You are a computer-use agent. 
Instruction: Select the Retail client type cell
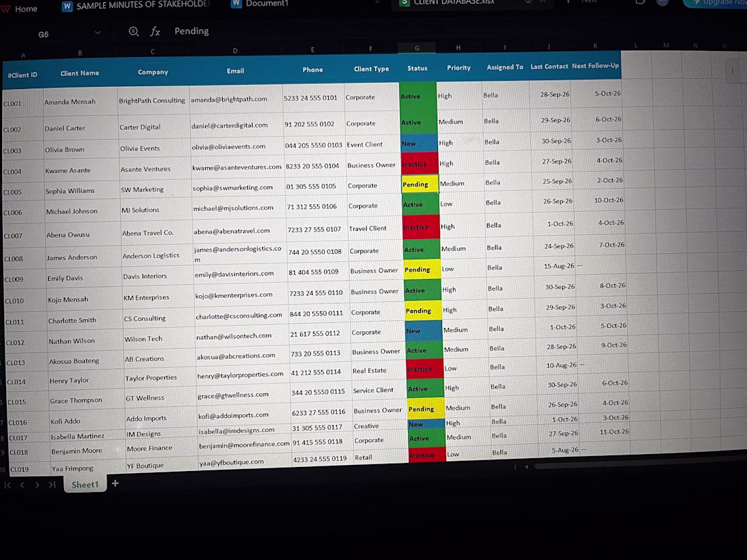coord(381,457)
